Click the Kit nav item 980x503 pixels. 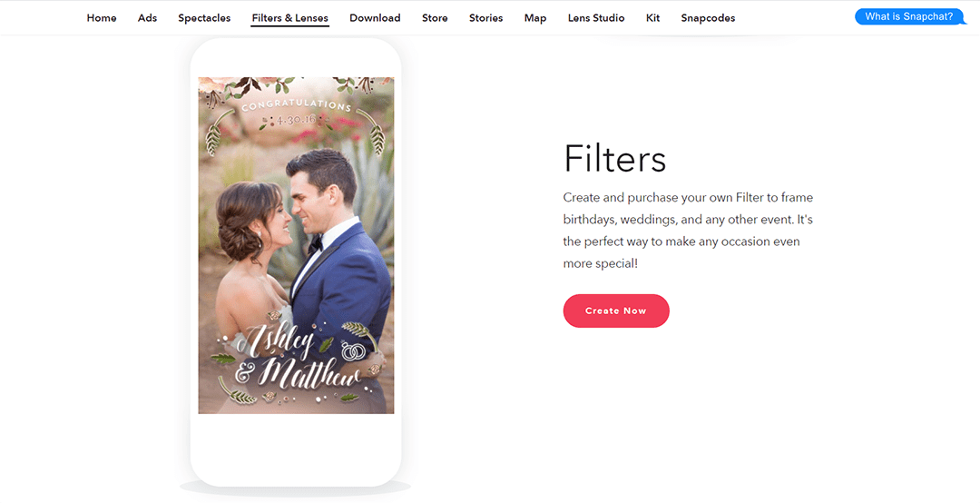[x=653, y=18]
